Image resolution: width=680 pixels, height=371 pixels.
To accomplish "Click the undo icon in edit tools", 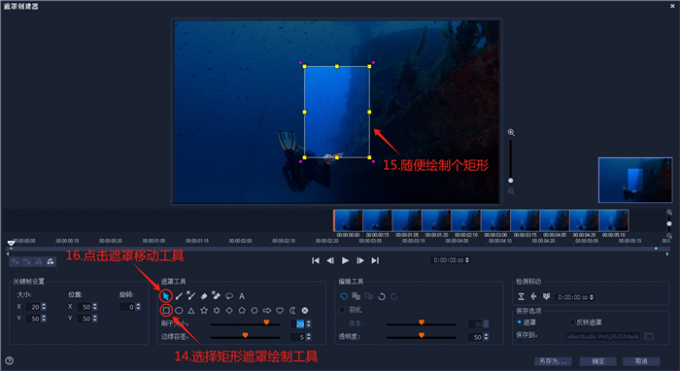I will pos(382,296).
